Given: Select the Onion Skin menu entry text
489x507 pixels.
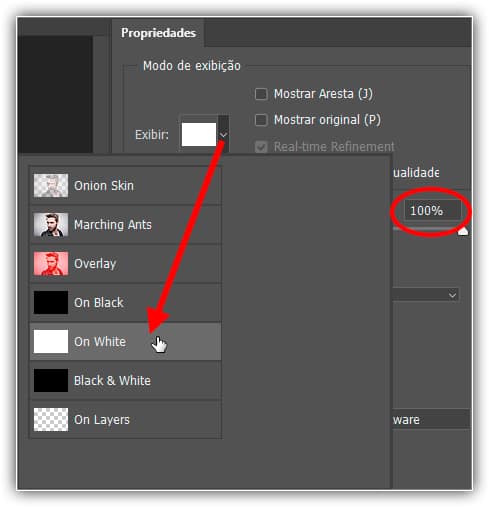Looking at the screenshot, I should [104, 186].
